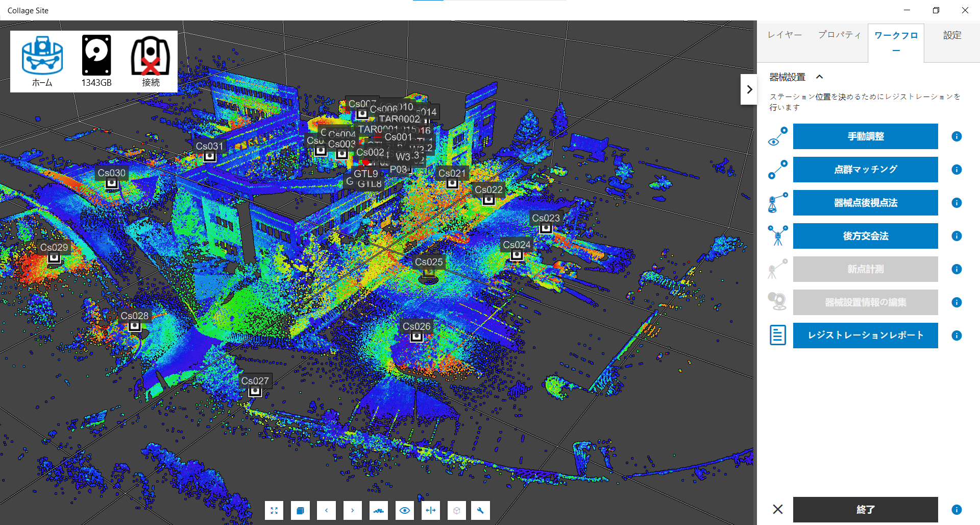Click the scanner connection icon
The height and width of the screenshot is (525, 980).
[x=151, y=61]
